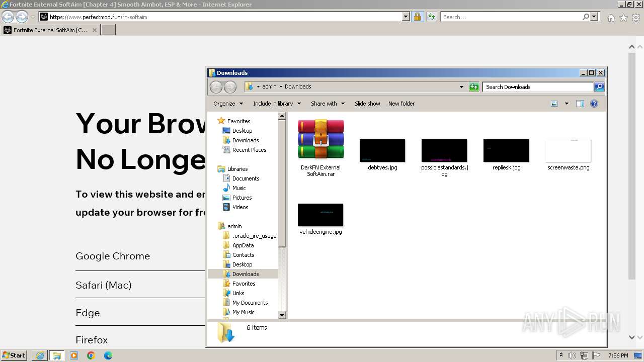Open views options dropdown arrow
Image resolution: width=644 pixels, height=362 pixels.
coord(567,104)
